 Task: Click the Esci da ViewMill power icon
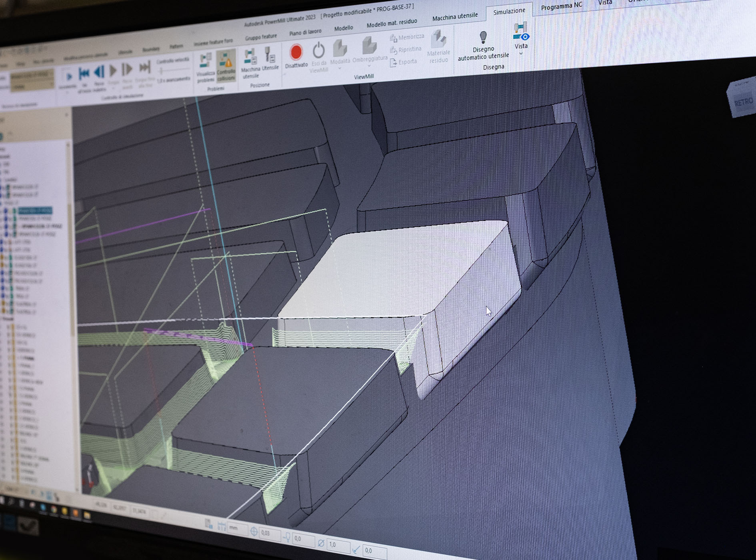[x=318, y=50]
